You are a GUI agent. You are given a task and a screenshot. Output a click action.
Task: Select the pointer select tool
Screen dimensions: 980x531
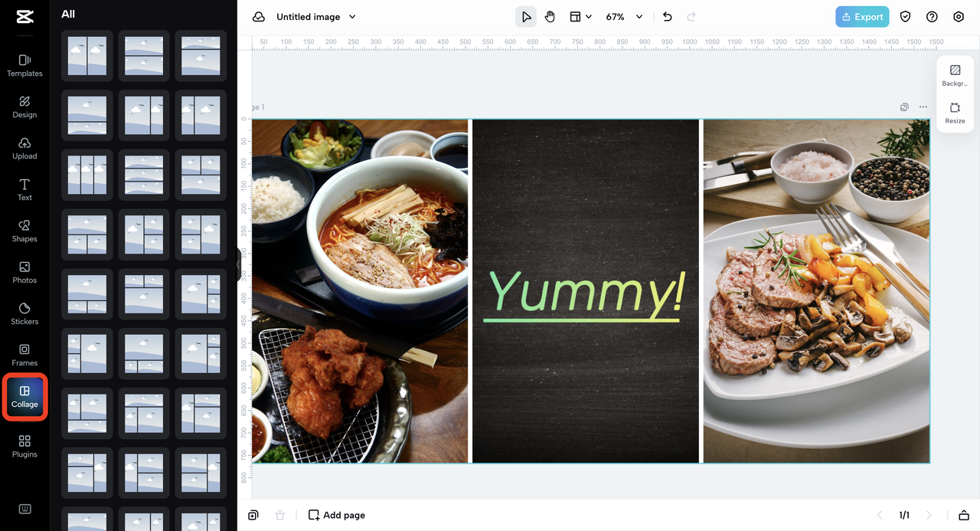coord(526,17)
